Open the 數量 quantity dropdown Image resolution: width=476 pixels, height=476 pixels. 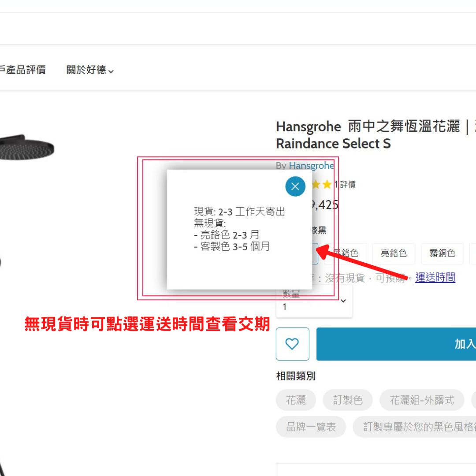click(314, 301)
